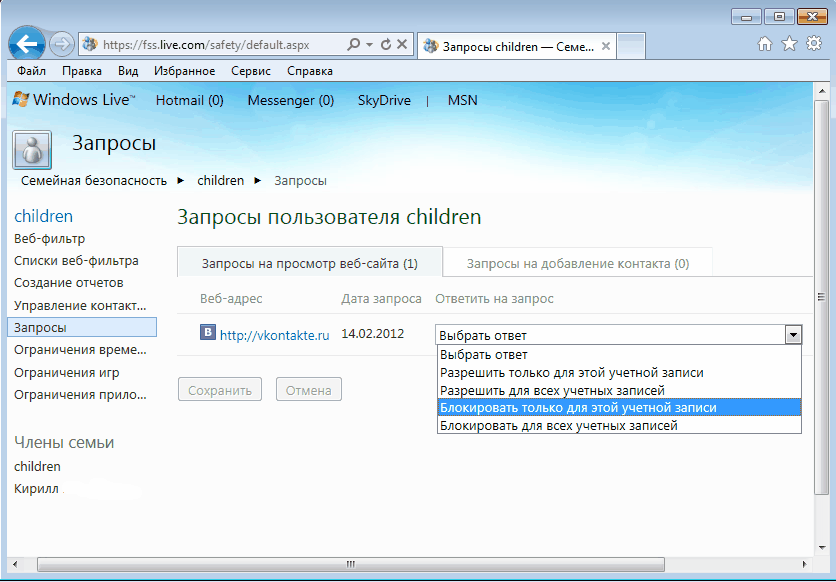Image resolution: width=836 pixels, height=582 pixels.
Task: Refresh the page with the reload icon
Action: click(x=386, y=45)
